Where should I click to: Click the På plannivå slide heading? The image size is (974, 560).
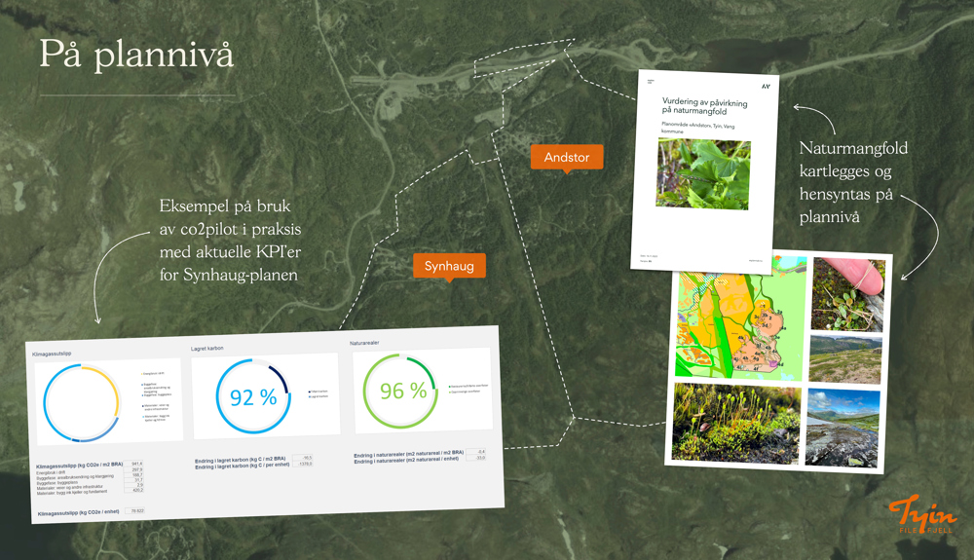(x=136, y=55)
